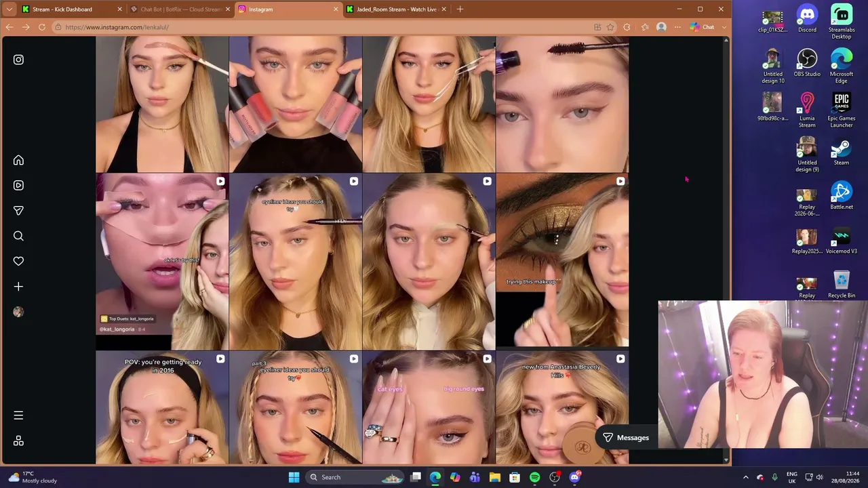
Task: Open the browser profile avatar icon
Action: (x=661, y=27)
